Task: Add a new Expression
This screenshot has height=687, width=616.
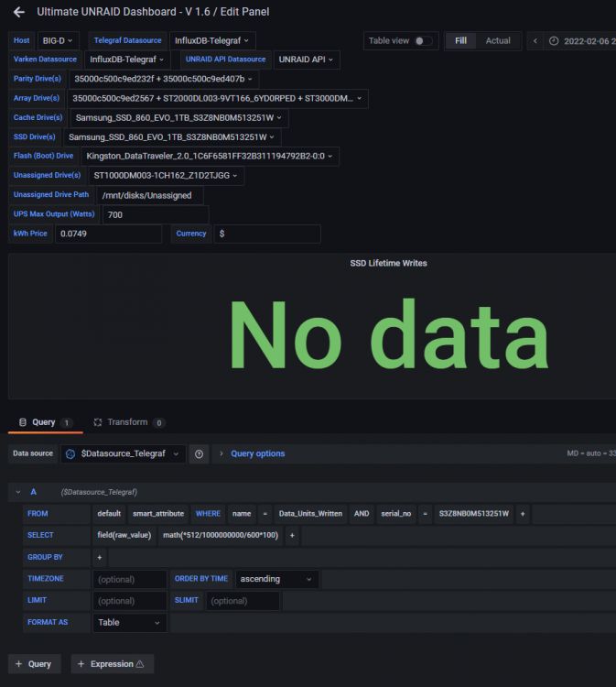Action: point(112,664)
